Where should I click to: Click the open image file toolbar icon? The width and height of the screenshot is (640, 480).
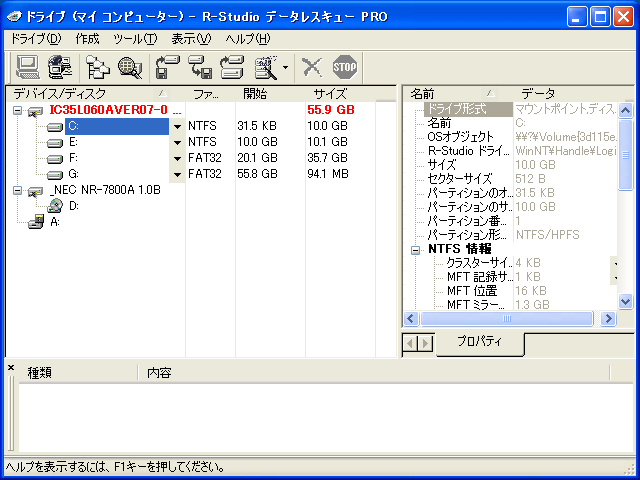[x=200, y=67]
